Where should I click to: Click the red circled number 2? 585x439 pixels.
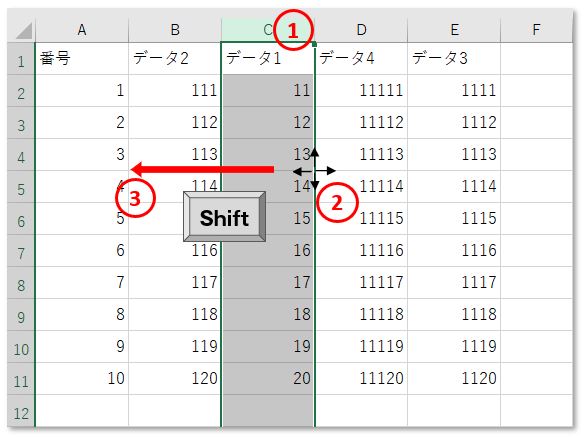[x=337, y=203]
